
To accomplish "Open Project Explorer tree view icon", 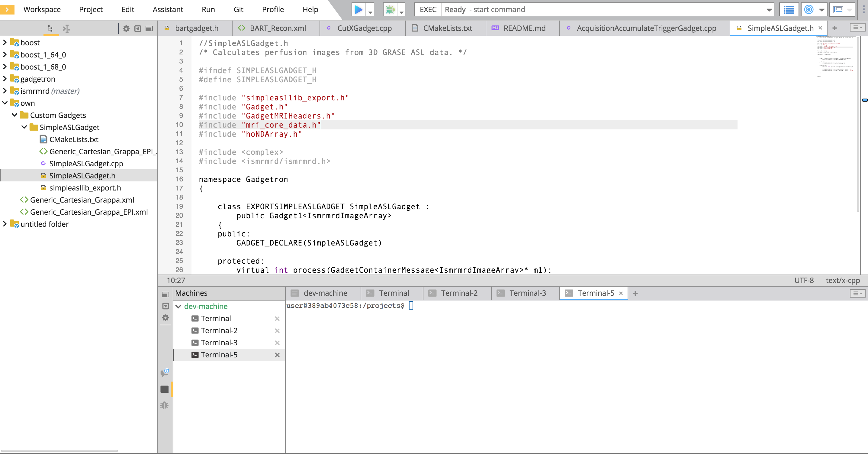I will (x=50, y=29).
